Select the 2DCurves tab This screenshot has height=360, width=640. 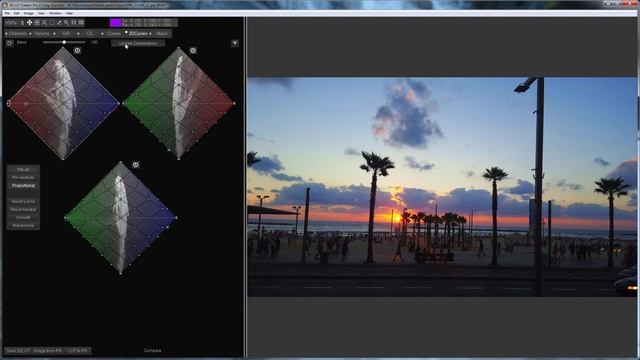(138, 33)
